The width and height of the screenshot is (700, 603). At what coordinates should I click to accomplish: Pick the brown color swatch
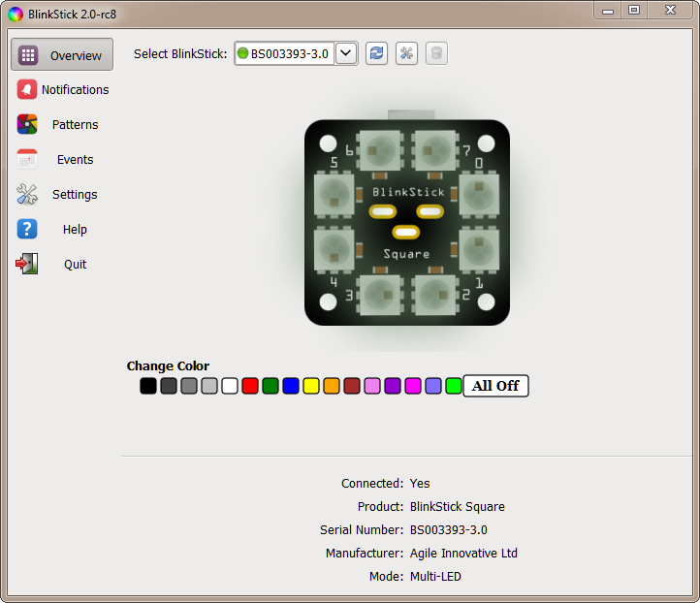tap(352, 386)
